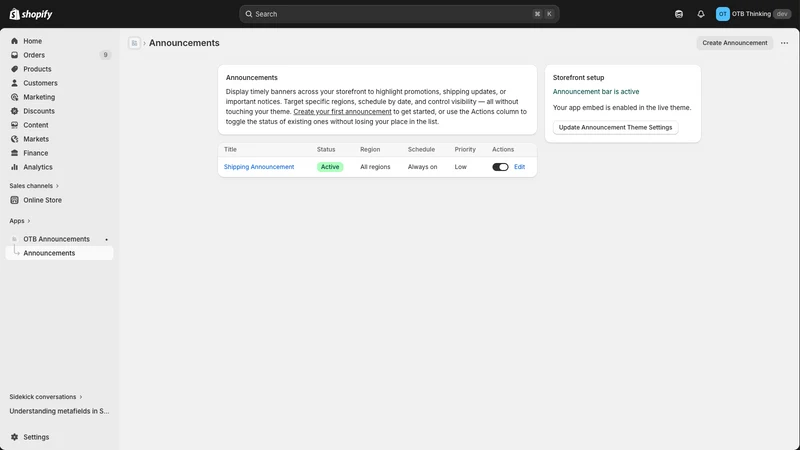Toggle off the Shipping Announcement switch
This screenshot has height=450, width=800.
pos(500,167)
